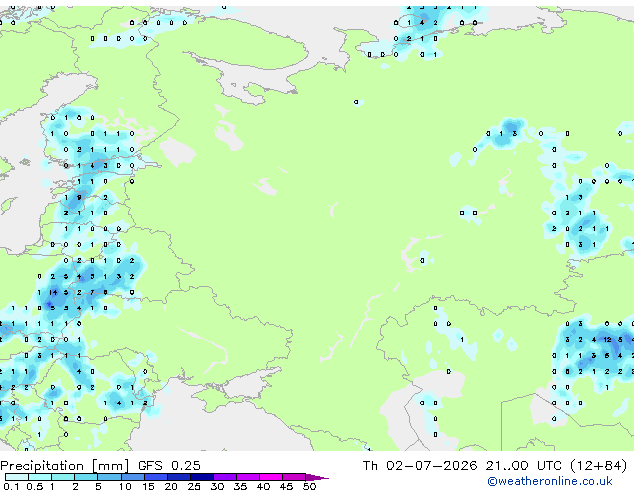Open the weatheronline.co.uk link
This screenshot has width=634, height=490.
pyautogui.click(x=550, y=481)
